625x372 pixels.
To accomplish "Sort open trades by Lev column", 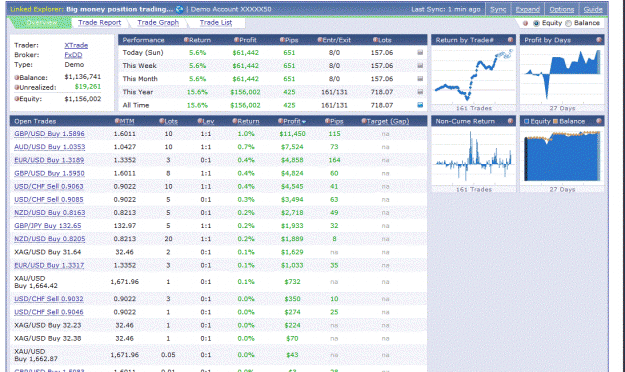I will click(x=208, y=121).
